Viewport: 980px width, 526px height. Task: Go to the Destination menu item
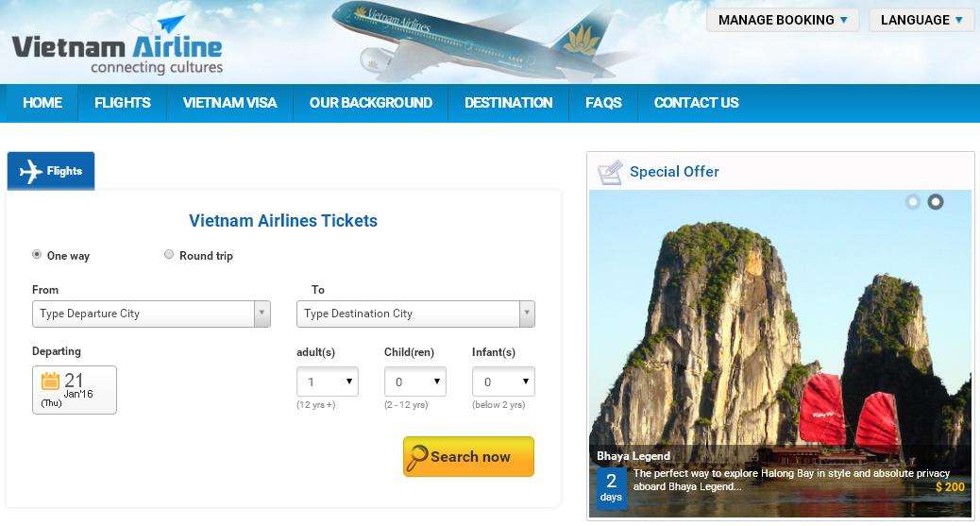click(508, 103)
